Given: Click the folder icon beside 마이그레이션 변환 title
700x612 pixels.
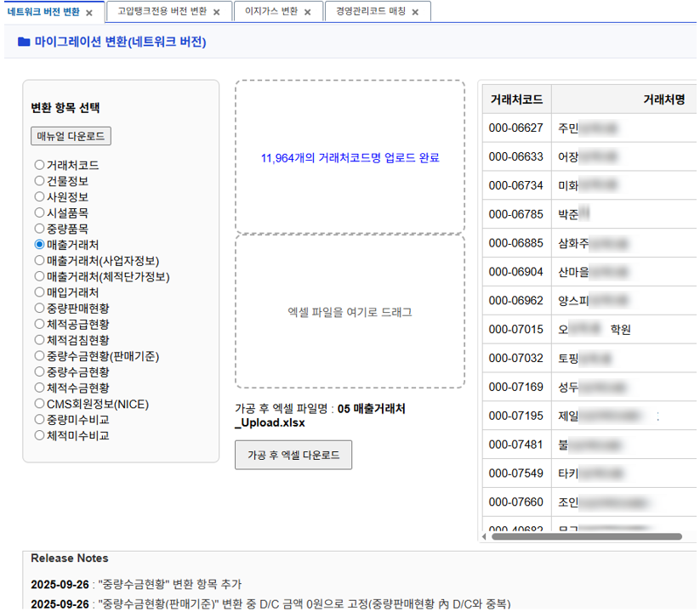Looking at the screenshot, I should pos(24,42).
